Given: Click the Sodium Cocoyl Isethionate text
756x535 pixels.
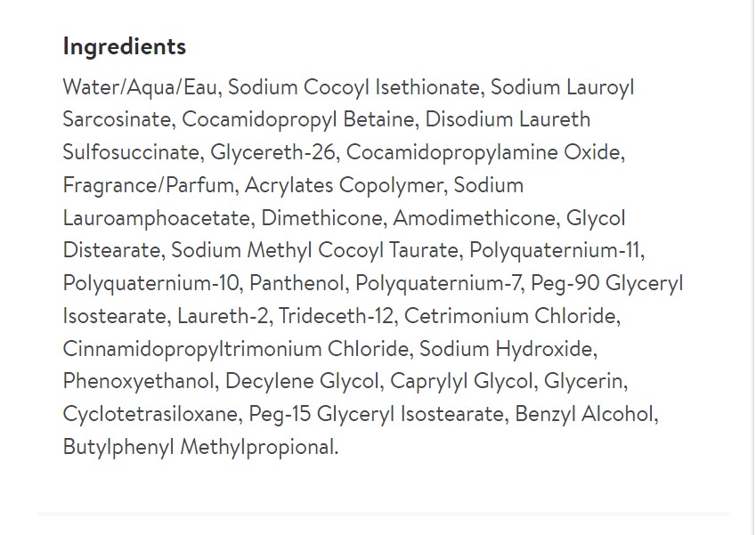Looking at the screenshot, I should (x=358, y=87).
